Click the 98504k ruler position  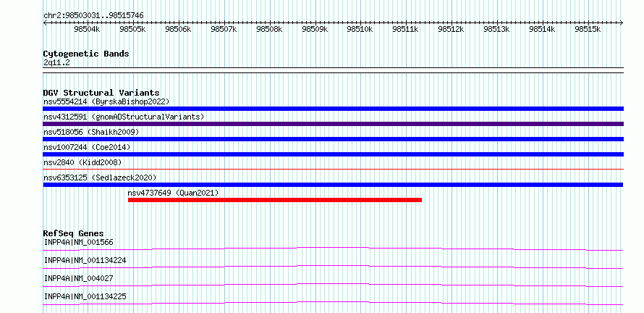click(x=87, y=29)
